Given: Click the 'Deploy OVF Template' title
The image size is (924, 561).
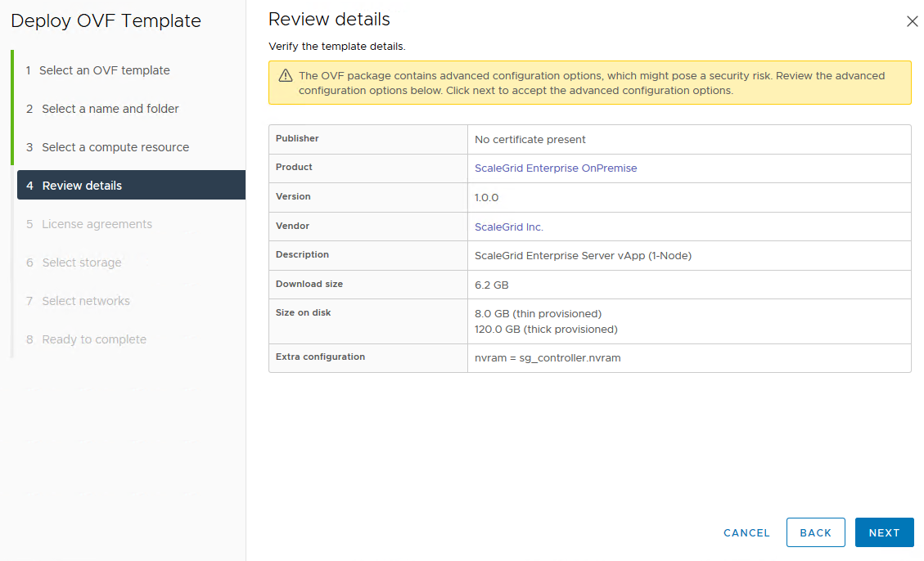Looking at the screenshot, I should tap(106, 20).
